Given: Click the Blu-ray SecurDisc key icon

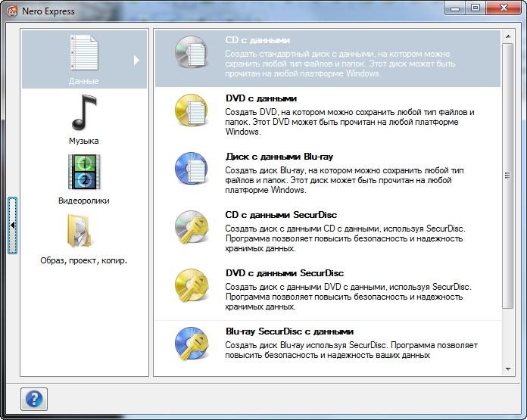Looking at the screenshot, I should click(x=192, y=344).
